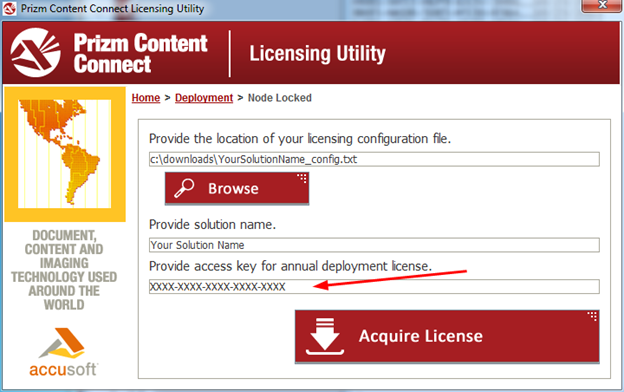Click the magnifying glass icon on Browse
Screen dimensions: 624x392
coord(184,188)
